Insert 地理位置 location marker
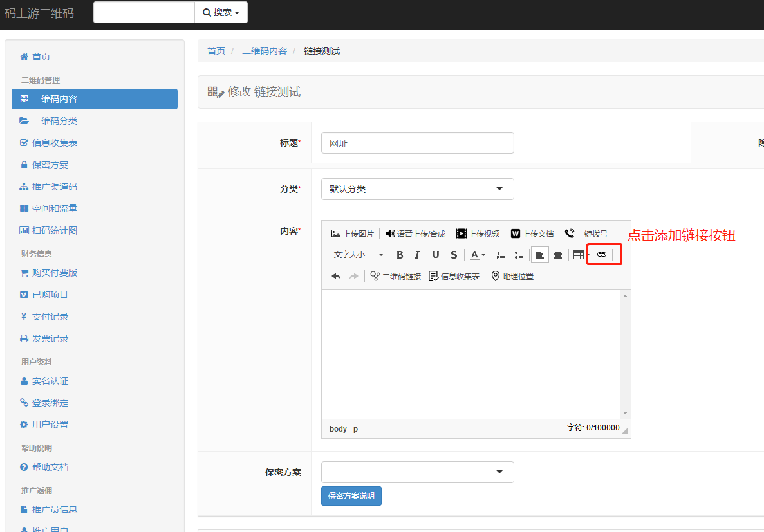The height and width of the screenshot is (532, 764). (512, 276)
